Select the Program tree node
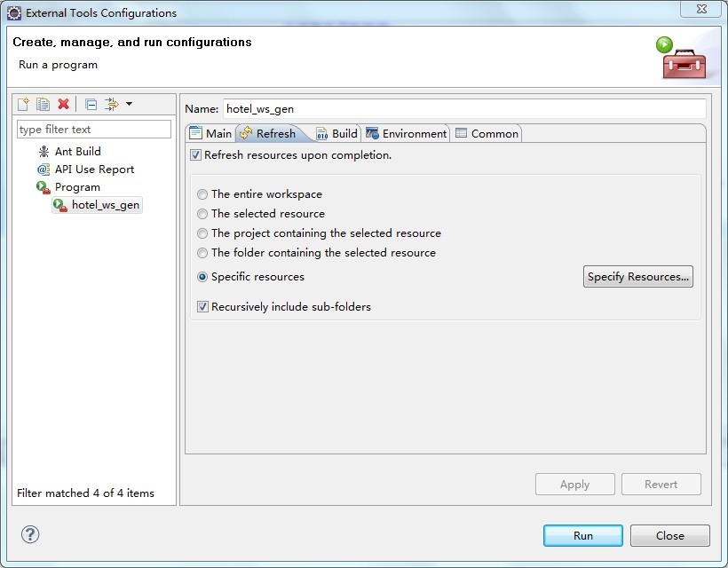Viewport: 728px width, 568px height. pyautogui.click(x=77, y=187)
